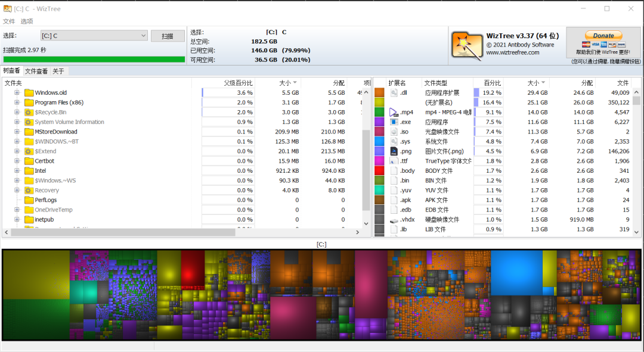Click the .dll file type icon
Image resolution: width=644 pixels, height=352 pixels.
point(394,93)
